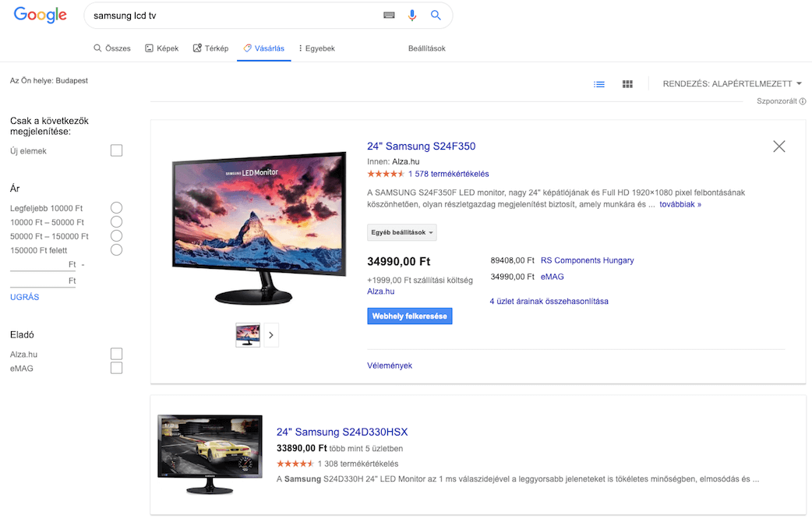812x519 pixels.
Task: Close the Samsung S24F350 product card
Action: click(778, 147)
